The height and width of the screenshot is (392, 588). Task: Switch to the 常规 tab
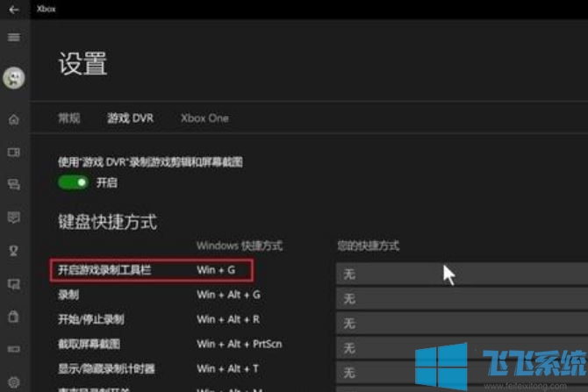click(68, 118)
